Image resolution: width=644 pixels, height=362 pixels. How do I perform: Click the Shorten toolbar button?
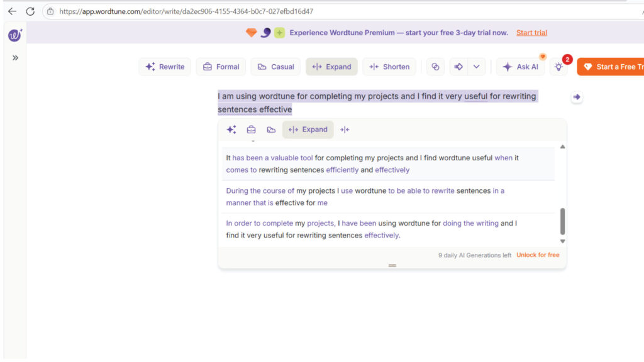point(389,67)
